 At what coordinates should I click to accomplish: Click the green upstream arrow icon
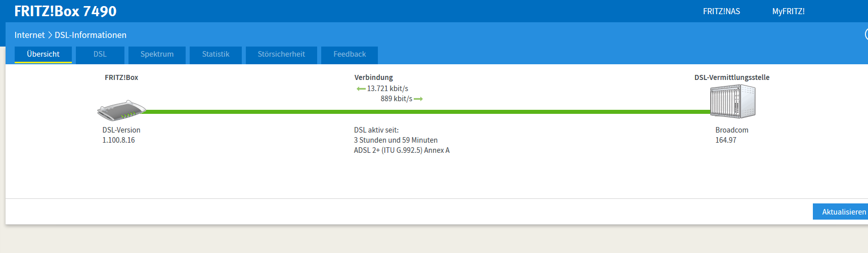coord(418,99)
